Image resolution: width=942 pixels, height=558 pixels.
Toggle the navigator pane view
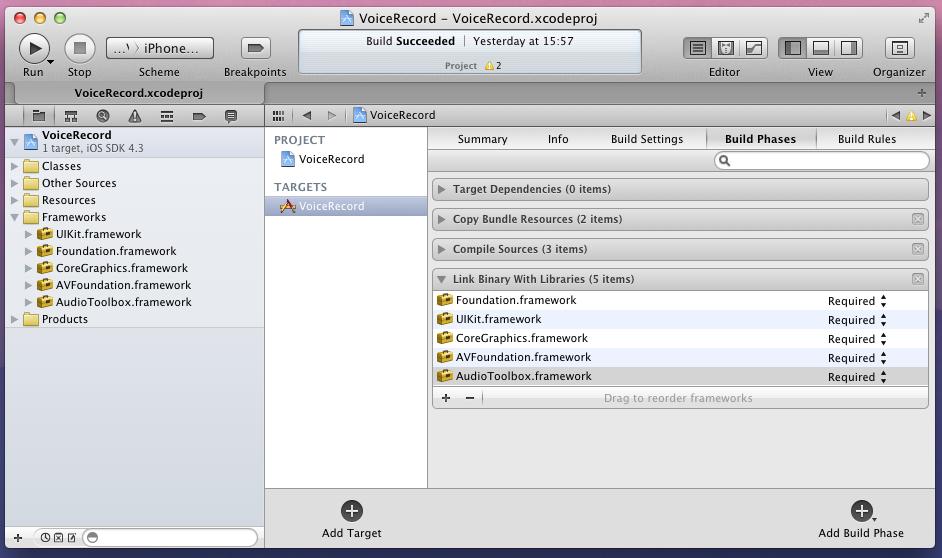tap(792, 48)
